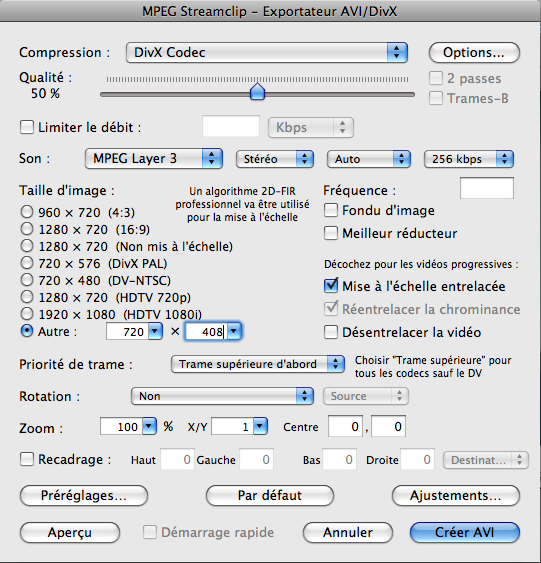
Task: Open the custom width dropdown arrow
Action: [x=155, y=331]
